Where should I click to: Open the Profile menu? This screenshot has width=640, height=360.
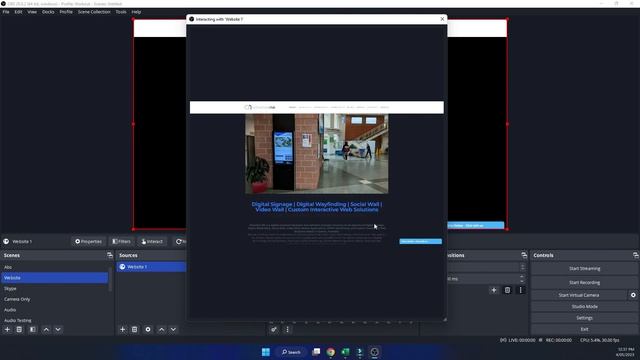(x=66, y=12)
